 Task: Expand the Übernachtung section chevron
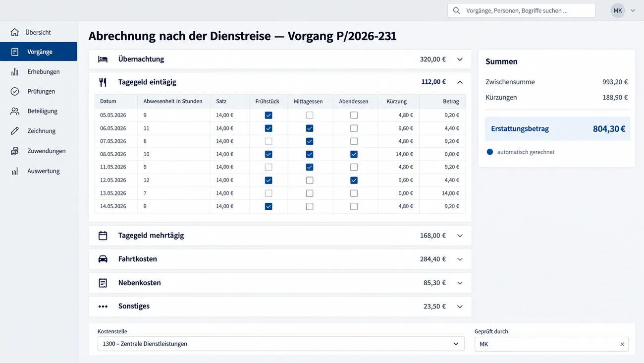tap(460, 60)
